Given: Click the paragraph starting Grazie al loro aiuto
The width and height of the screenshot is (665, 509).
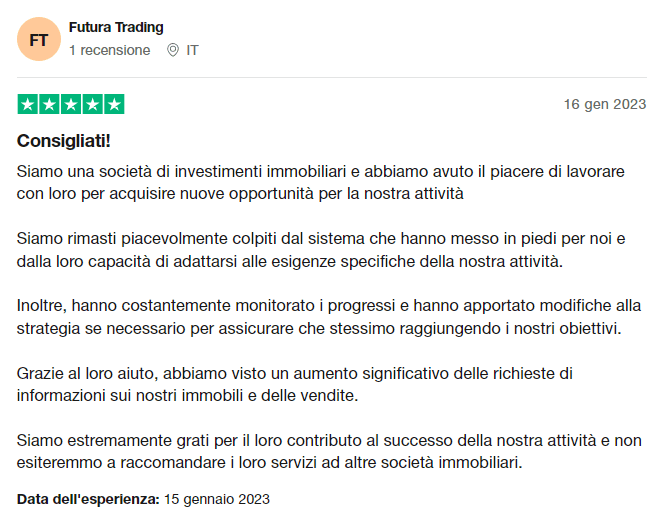Looking at the screenshot, I should point(295,384).
